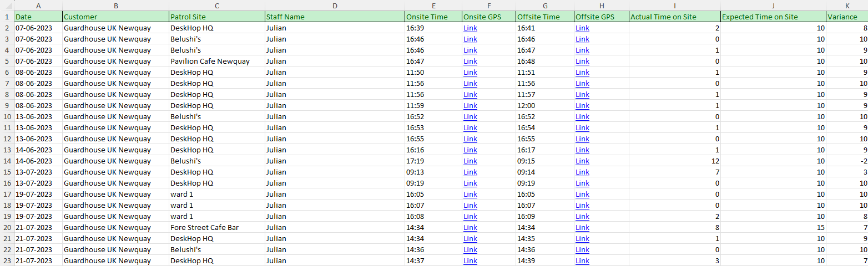Select the Pavilion Cafe Newquay cell
This screenshot has width=868, height=266.
point(217,62)
